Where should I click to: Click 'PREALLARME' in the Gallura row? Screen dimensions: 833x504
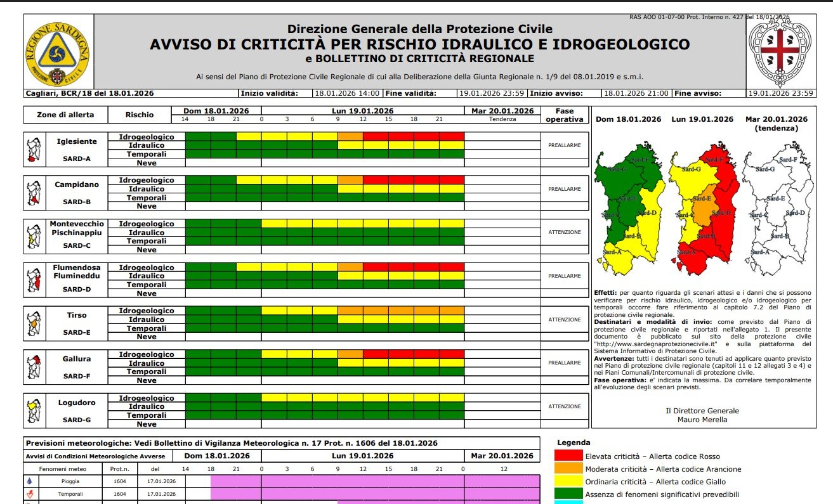point(565,363)
